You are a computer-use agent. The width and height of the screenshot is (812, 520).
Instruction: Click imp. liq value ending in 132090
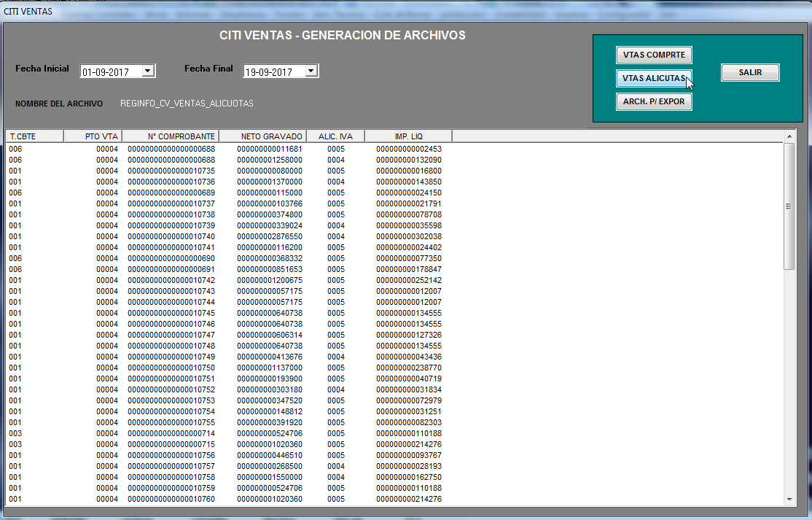pyautogui.click(x=409, y=160)
